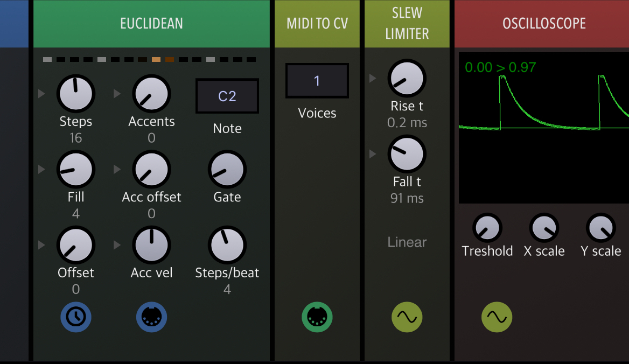Click the oscilloscope waveform display
Screen dimensions: 629x364
[x=544, y=128]
